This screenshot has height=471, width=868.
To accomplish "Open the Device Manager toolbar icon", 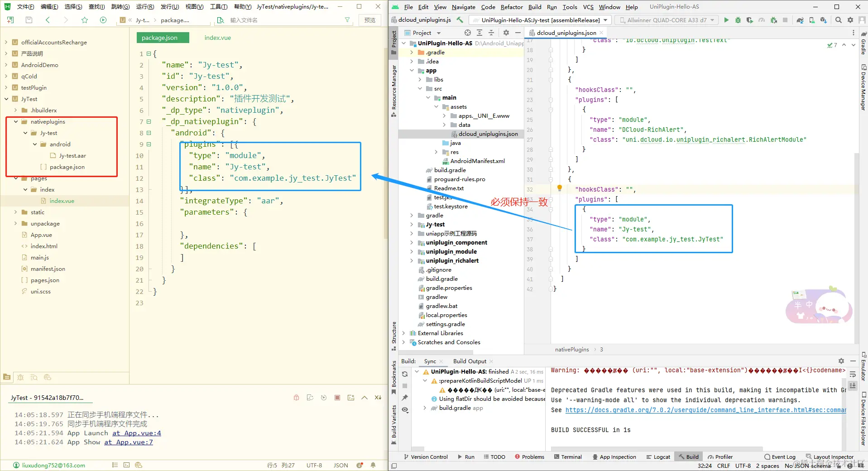I will [x=812, y=20].
